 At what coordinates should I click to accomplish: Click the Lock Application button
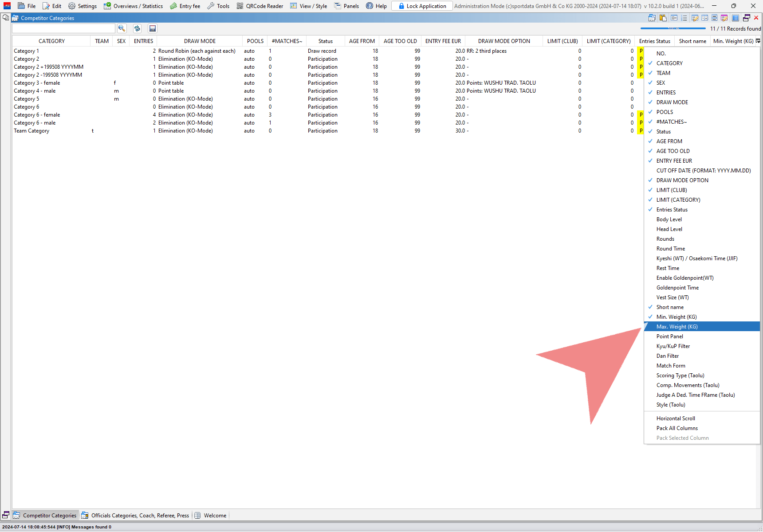(x=422, y=6)
